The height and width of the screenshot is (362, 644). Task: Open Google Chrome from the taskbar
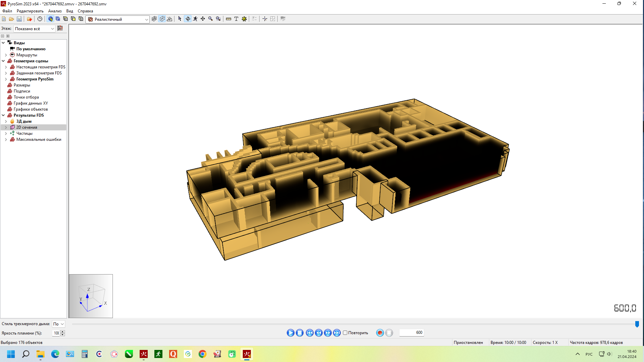tap(202, 354)
